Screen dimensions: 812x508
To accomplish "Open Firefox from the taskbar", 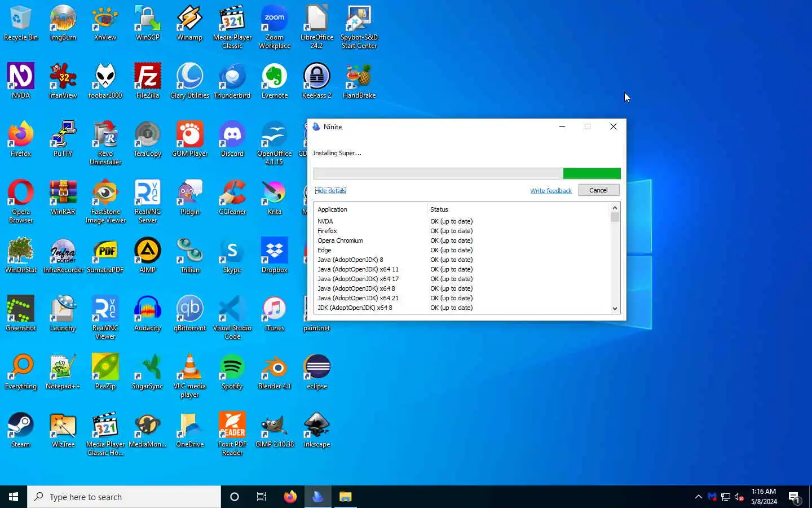I will 290,497.
